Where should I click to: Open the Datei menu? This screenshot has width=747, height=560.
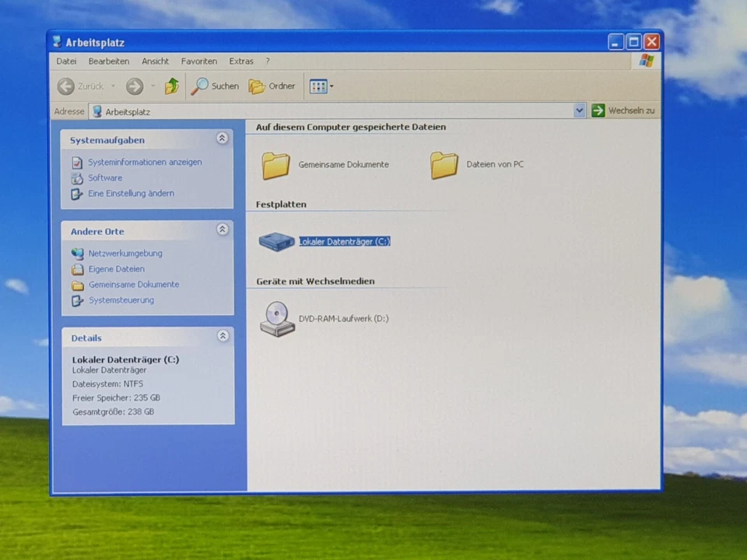(x=66, y=61)
